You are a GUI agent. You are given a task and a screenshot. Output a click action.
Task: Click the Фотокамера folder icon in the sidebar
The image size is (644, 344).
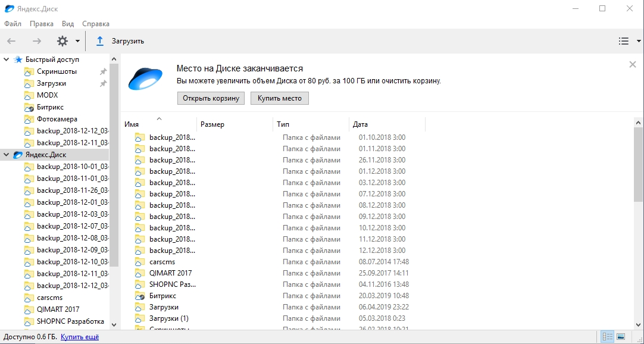click(x=29, y=120)
